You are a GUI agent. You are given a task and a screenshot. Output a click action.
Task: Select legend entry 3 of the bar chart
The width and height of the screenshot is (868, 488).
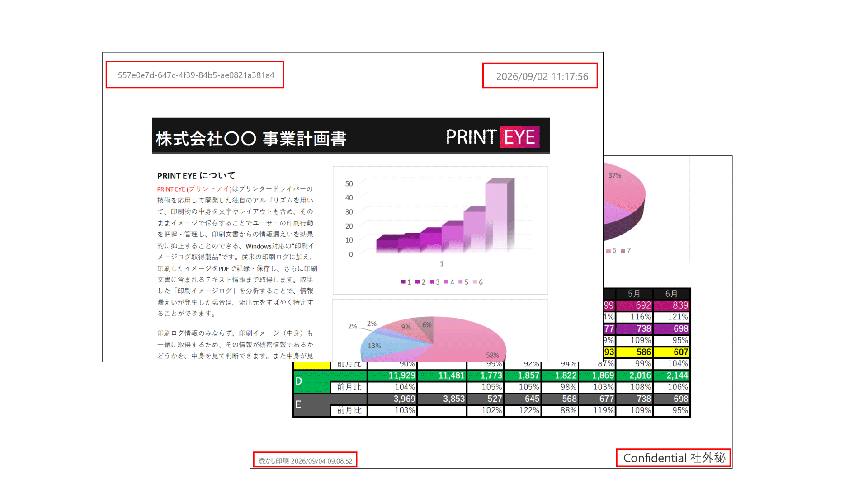435,282
